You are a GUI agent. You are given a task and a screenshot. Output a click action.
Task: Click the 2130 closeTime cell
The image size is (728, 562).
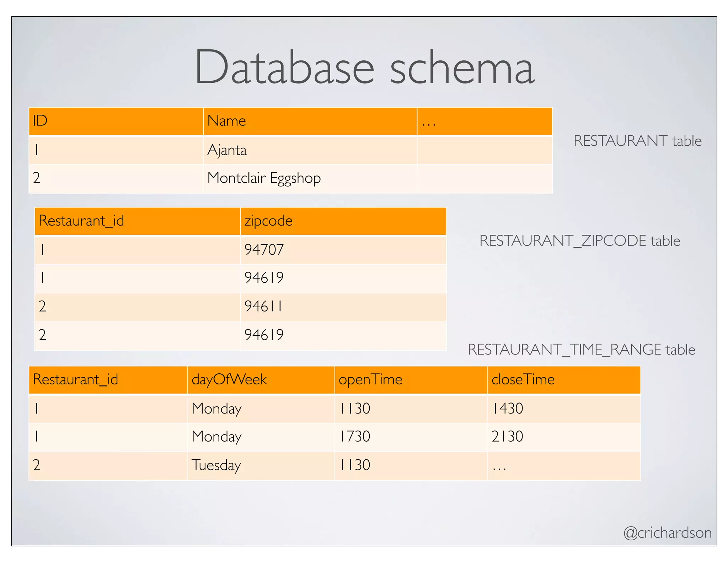pyautogui.click(x=507, y=436)
